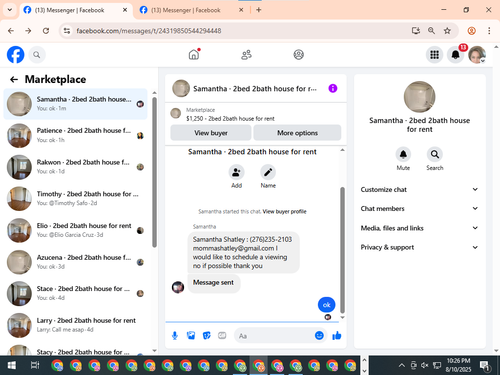The width and height of the screenshot is (500, 375).
Task: Open the purple conversation information icon
Action: (x=333, y=88)
